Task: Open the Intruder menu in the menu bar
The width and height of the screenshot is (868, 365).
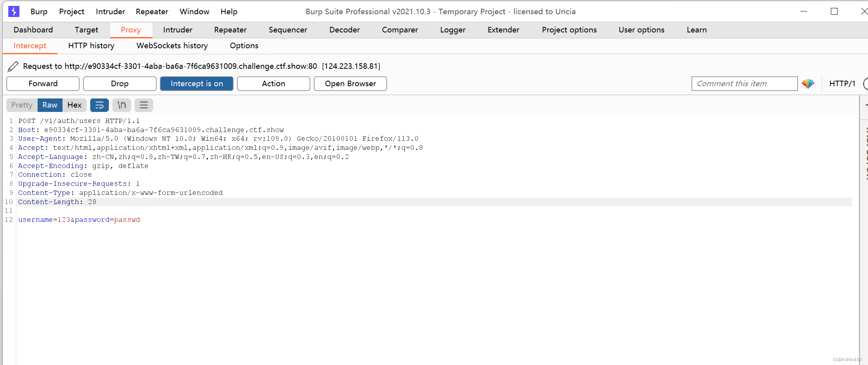Action: [x=110, y=11]
